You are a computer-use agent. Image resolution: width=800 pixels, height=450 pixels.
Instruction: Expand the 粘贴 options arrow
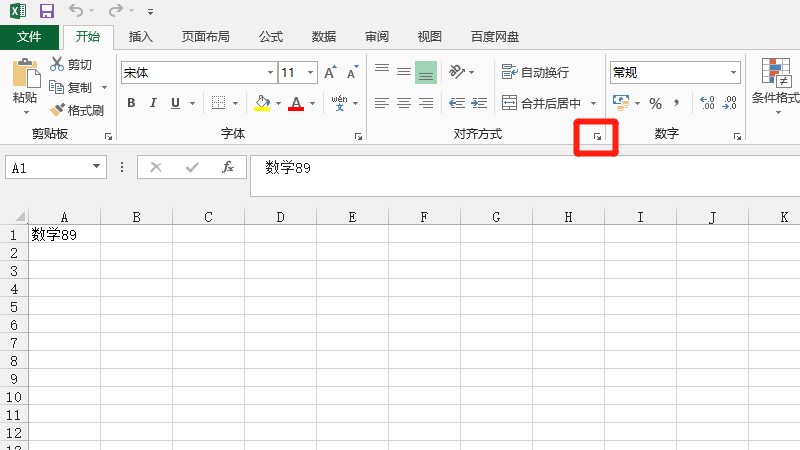point(26,112)
